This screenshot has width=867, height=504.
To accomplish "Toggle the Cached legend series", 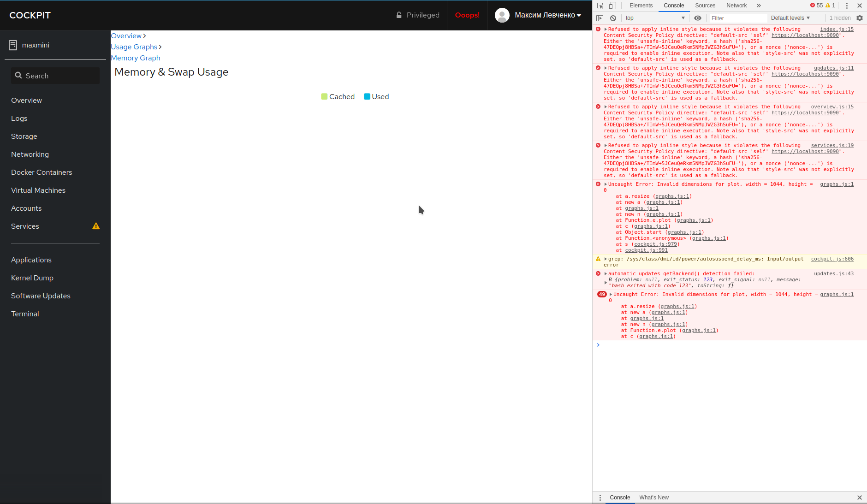I will 338,96.
